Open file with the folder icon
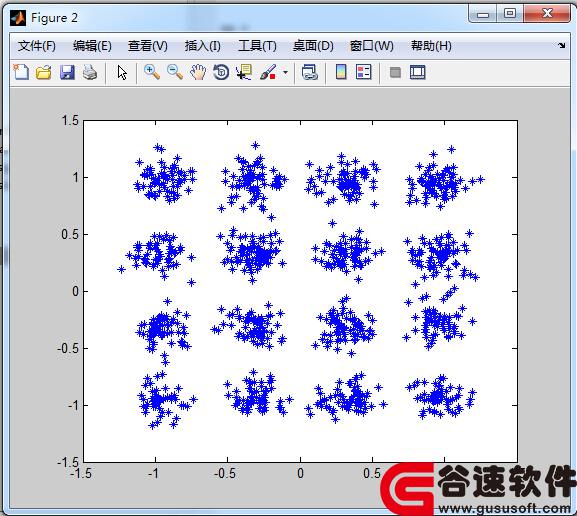Screen dimensions: 577x516 pyautogui.click(x=44, y=73)
